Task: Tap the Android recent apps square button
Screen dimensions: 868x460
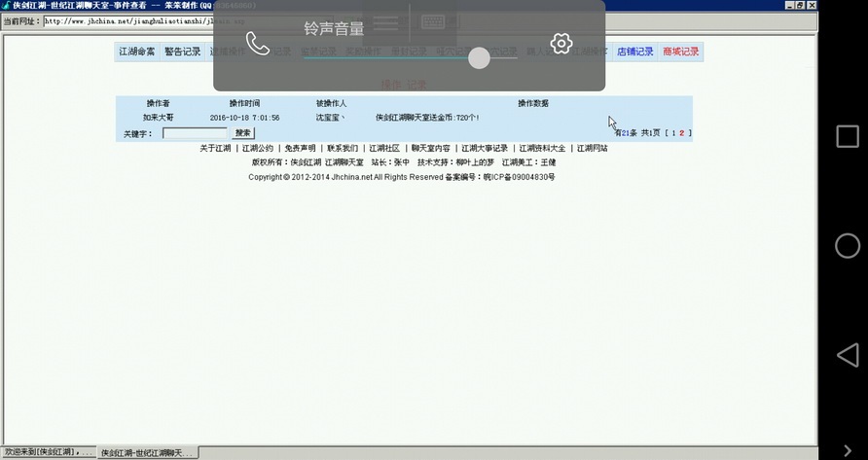Action: [x=848, y=136]
